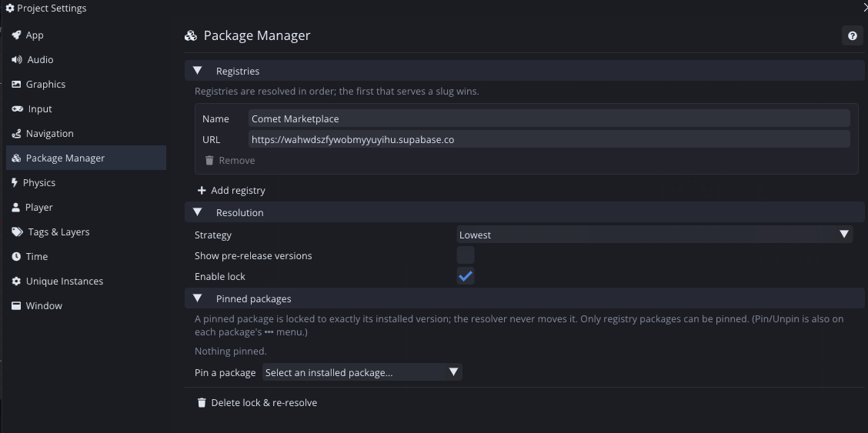This screenshot has height=433, width=868.
Task: Open the Time settings page
Action: 86,257
